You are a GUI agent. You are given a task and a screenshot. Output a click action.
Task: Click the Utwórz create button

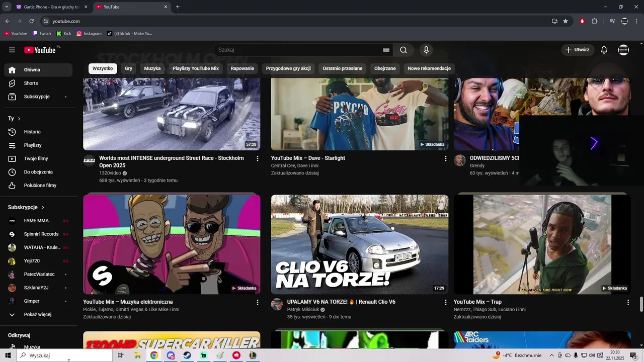coord(578,50)
